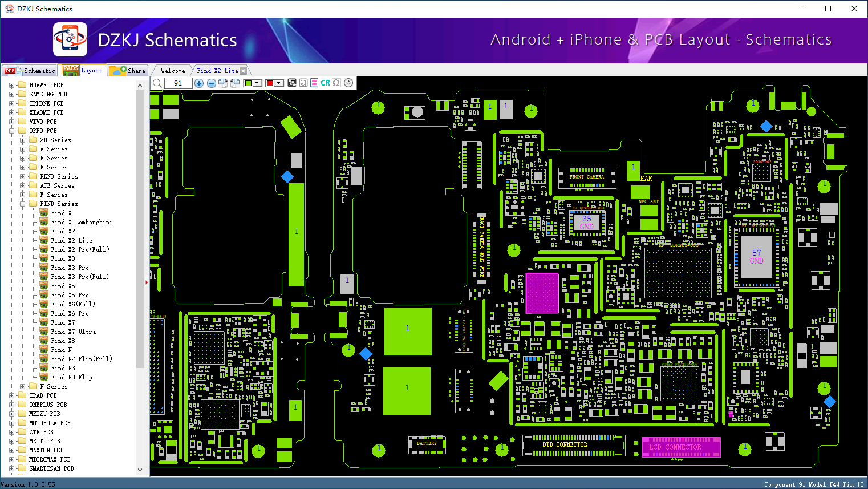Open Find X2 Lite in tree
The width and height of the screenshot is (868, 489).
(x=71, y=240)
